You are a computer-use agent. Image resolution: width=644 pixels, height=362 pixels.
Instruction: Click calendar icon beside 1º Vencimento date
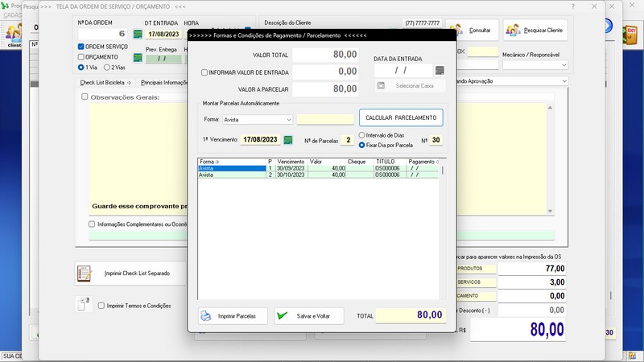288,140
